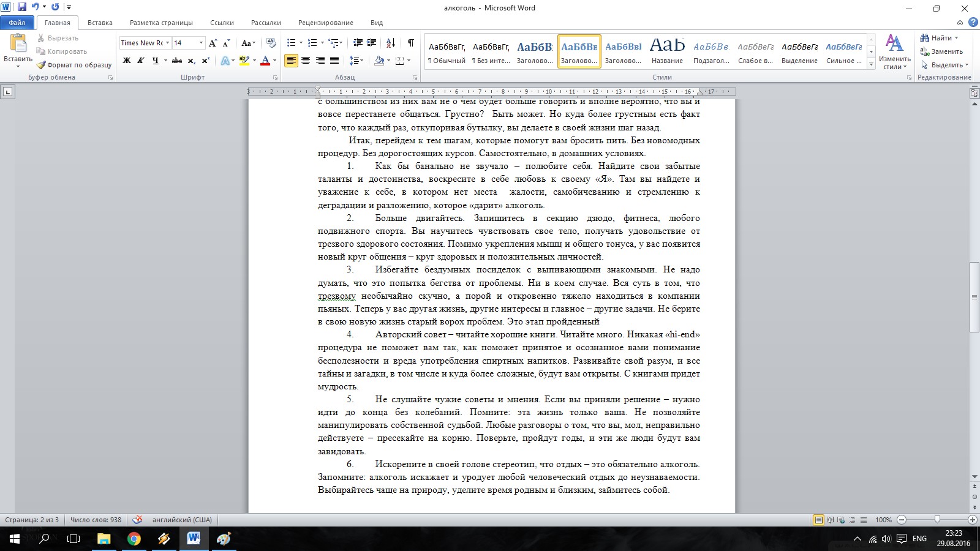Open the font size dropdown showing 14
This screenshot has height=551, width=980.
coord(201,43)
